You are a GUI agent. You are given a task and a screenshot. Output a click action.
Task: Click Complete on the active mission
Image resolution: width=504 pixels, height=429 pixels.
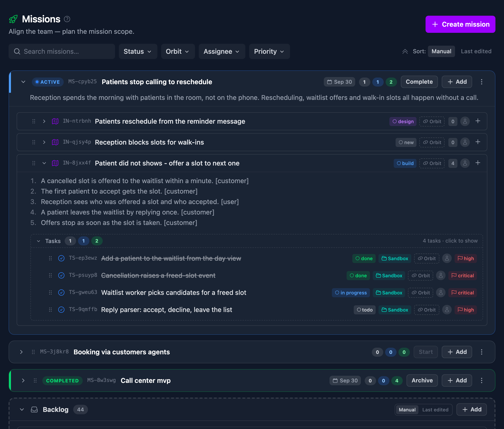click(x=419, y=82)
